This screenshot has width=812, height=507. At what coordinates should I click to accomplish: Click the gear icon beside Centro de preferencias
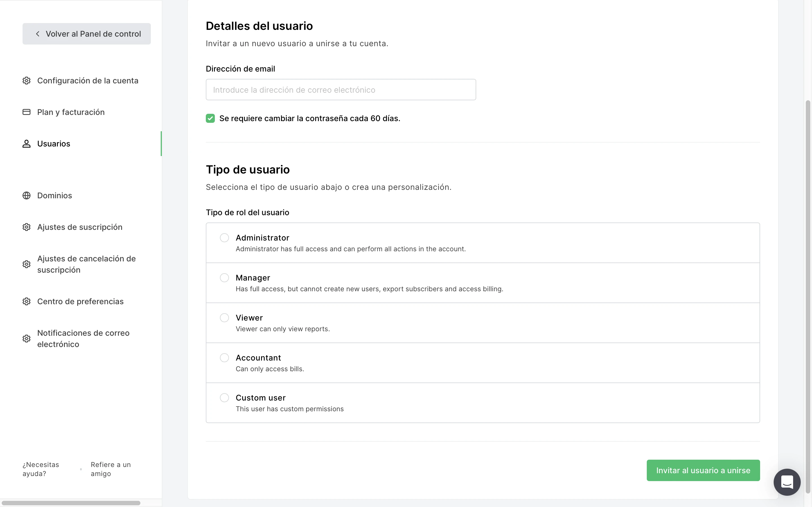point(27,301)
